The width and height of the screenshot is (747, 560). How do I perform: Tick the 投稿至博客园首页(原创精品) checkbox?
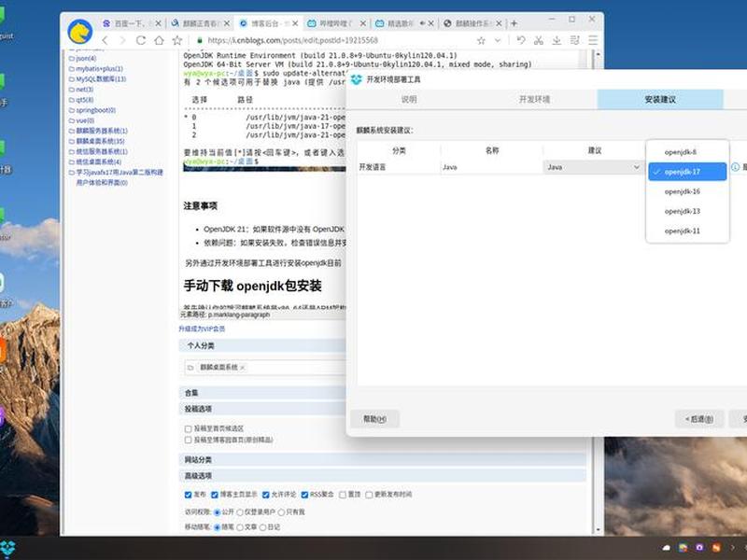188,440
